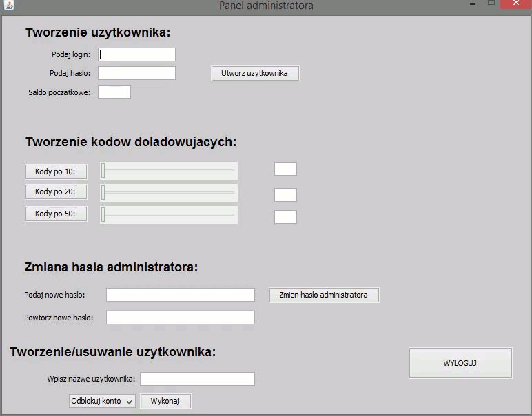
Task: Click the value box beside Kody po 20 slider
Action: 286,195
